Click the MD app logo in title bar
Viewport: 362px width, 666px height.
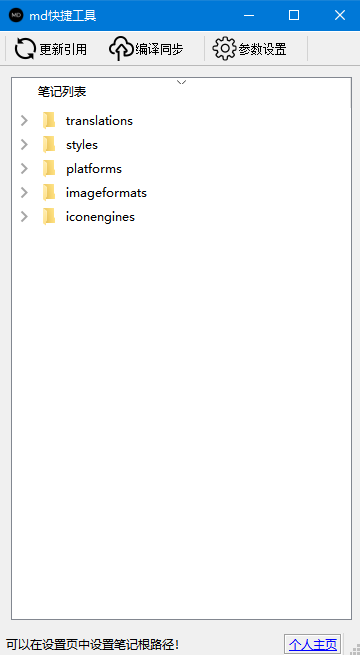(x=16, y=15)
